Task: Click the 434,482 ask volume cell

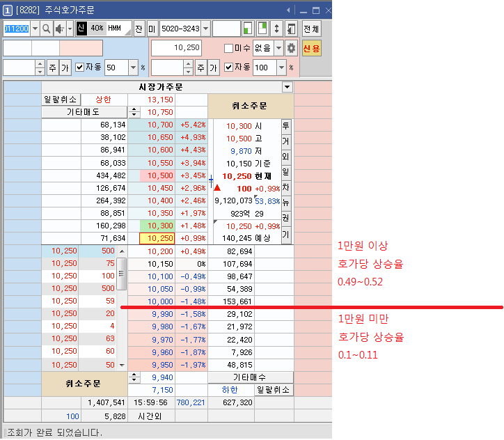Action: pyautogui.click(x=104, y=175)
